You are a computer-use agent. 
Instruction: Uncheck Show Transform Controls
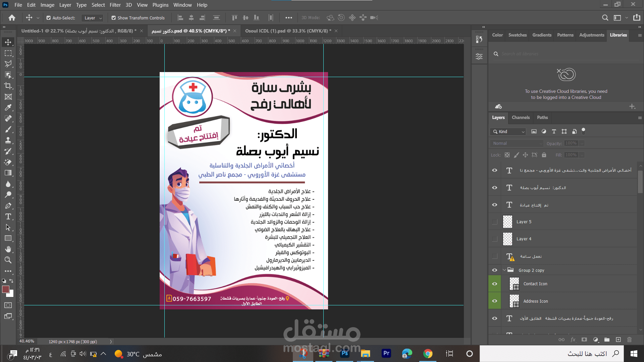pos(113,18)
